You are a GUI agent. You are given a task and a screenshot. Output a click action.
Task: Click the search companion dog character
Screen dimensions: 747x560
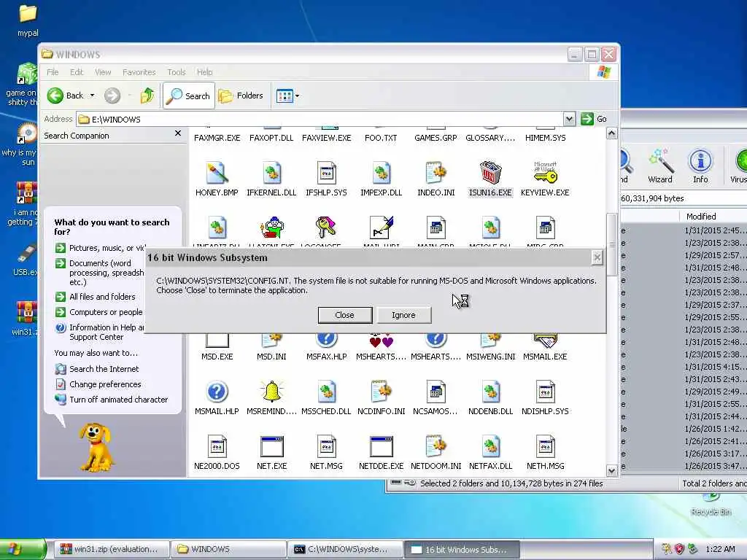[x=97, y=447]
